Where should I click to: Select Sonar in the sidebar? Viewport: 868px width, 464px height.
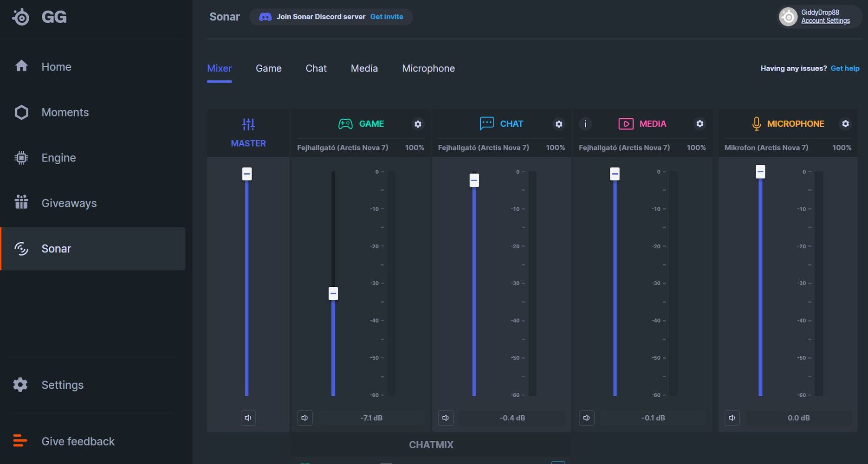tap(93, 249)
